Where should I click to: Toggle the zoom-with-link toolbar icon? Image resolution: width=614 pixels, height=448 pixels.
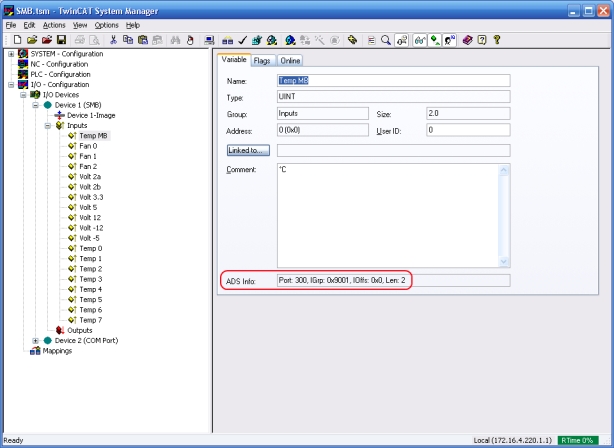[401, 40]
